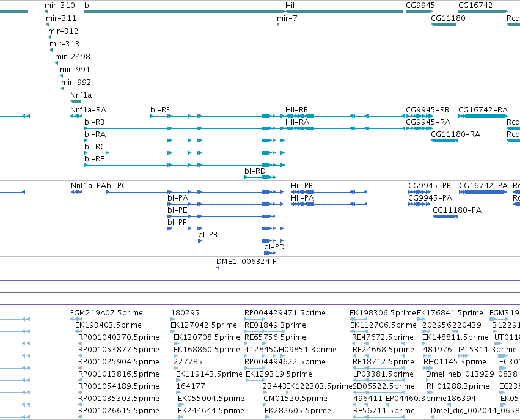Select the bi-RB transcript label
The height and width of the screenshot is (420, 520).
95,122
